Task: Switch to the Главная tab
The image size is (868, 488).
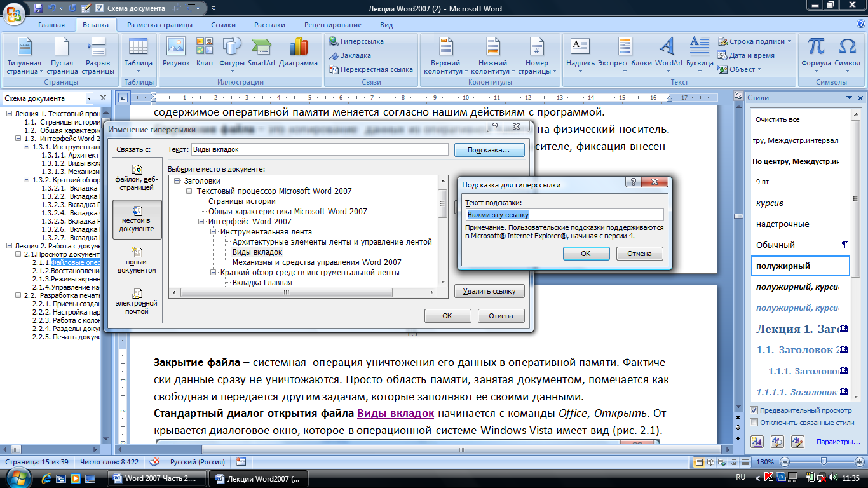Action: coord(51,25)
